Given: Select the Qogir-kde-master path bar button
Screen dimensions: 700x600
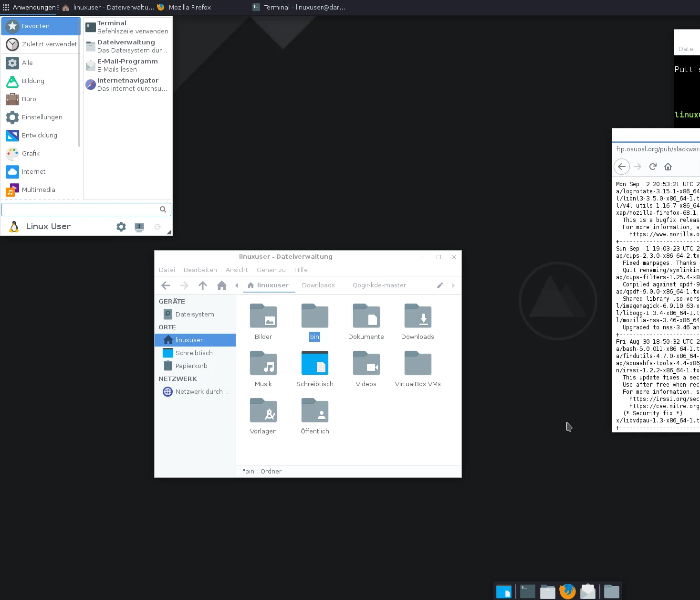Looking at the screenshot, I should coord(379,285).
